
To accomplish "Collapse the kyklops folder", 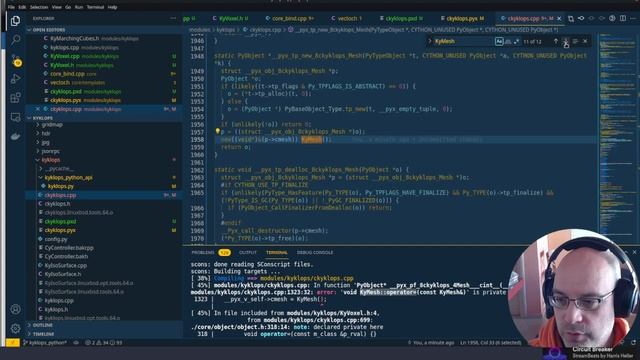I will pos(51,160).
